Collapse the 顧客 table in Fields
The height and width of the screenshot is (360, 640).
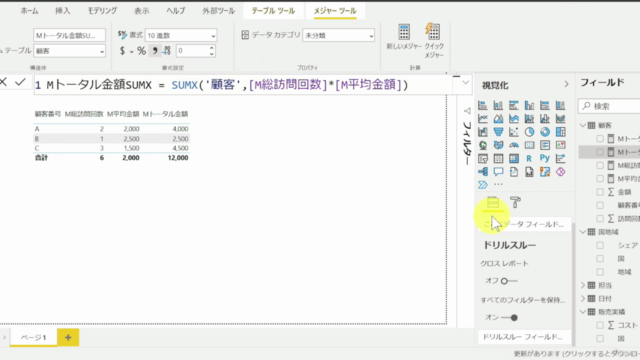583,125
